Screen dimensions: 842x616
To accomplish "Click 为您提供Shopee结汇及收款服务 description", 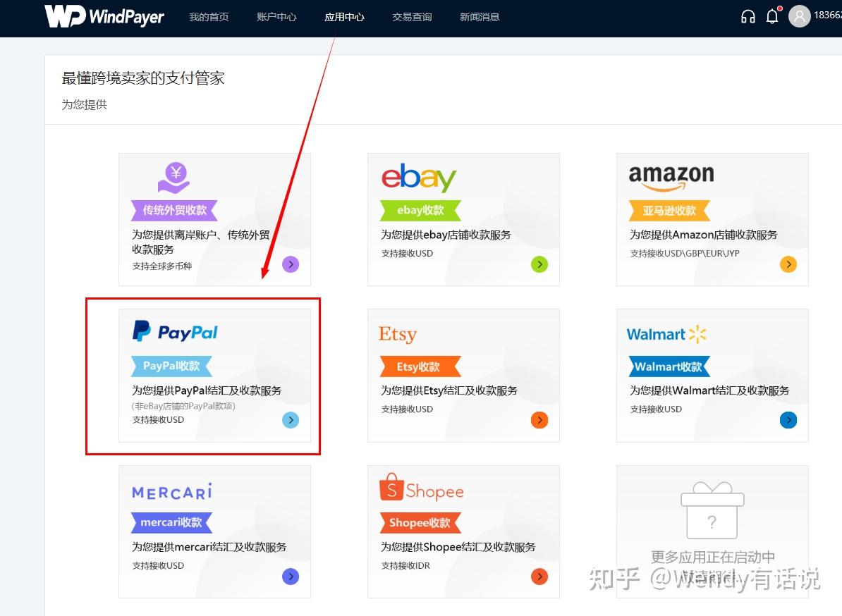I will pos(458,548).
